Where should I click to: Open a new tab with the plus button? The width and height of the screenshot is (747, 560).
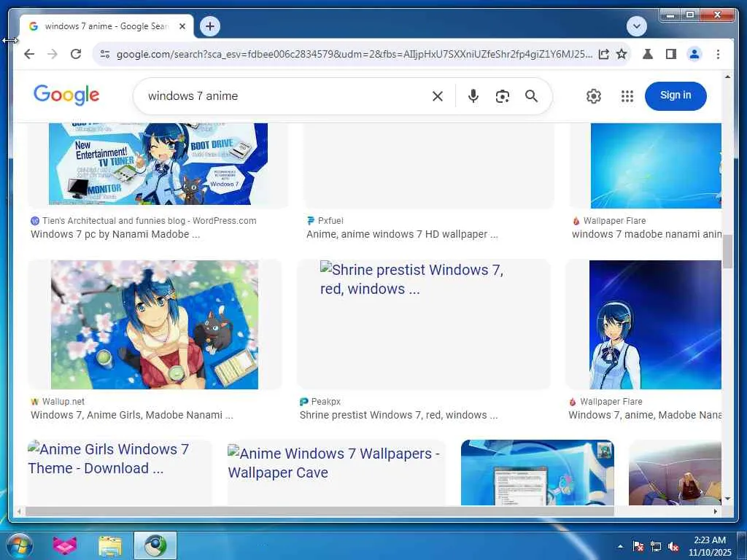210,26
